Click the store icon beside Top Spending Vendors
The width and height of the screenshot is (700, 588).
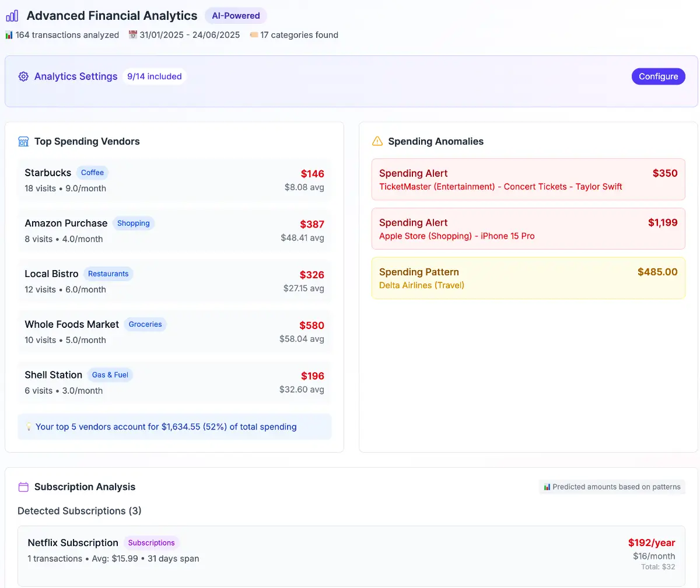point(23,141)
